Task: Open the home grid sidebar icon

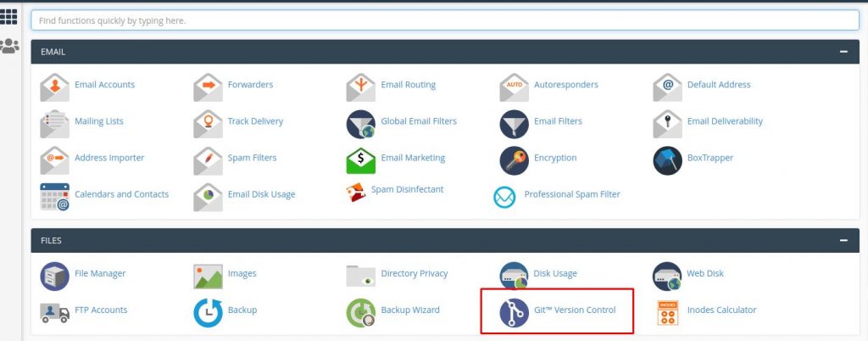Action: pos(9,15)
